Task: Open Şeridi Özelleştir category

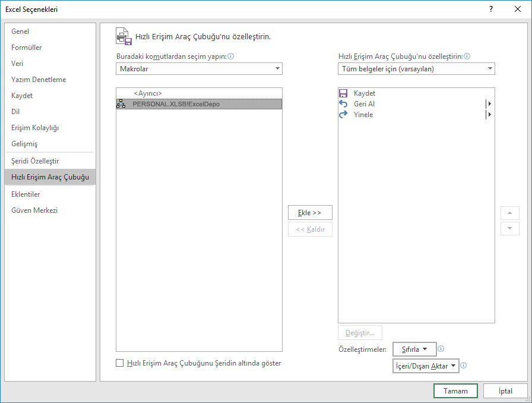Action: click(50, 160)
